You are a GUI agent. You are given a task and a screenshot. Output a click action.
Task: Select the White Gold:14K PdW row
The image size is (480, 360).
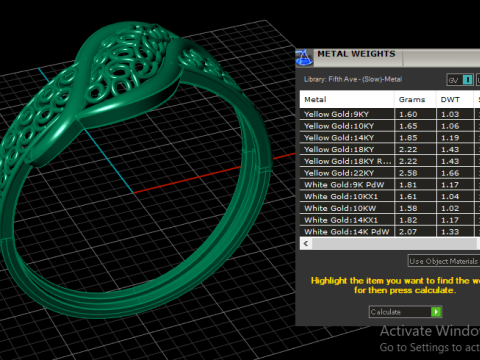(390, 232)
